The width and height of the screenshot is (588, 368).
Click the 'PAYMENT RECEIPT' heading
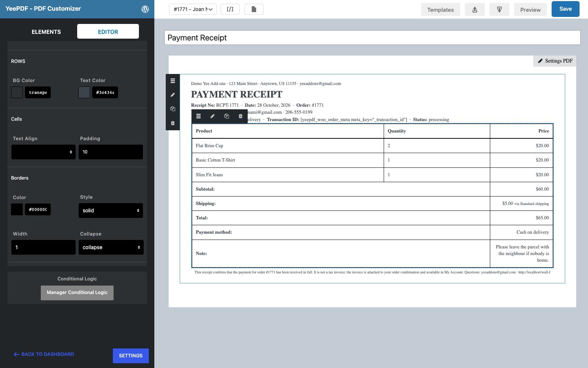click(x=237, y=95)
